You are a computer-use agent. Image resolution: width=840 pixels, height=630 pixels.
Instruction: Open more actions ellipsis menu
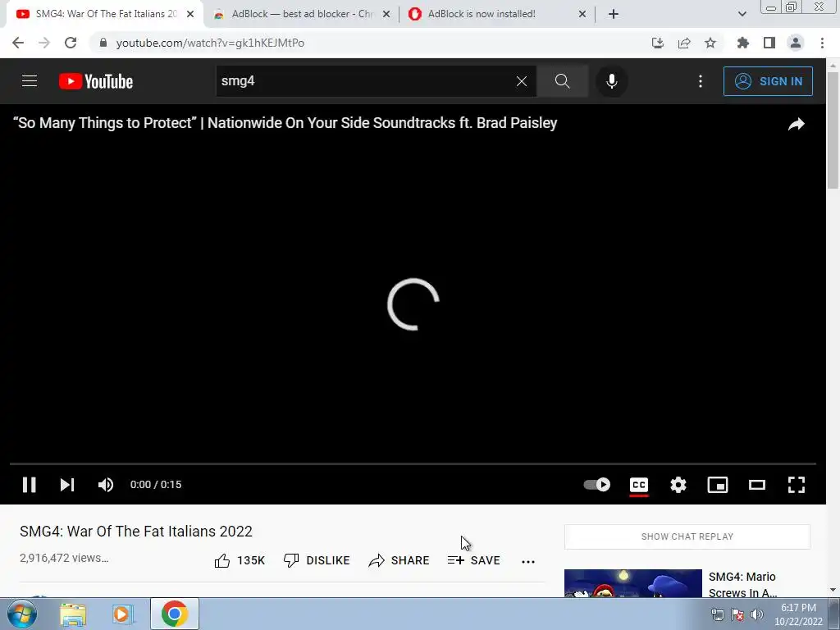pyautogui.click(x=528, y=561)
